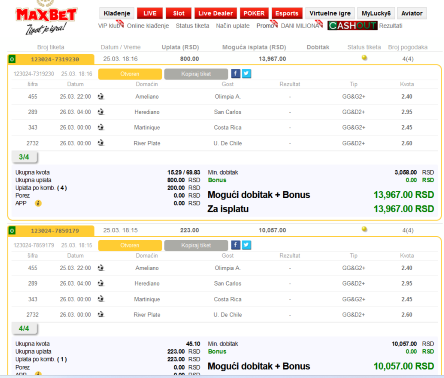This screenshot has width=444, height=378.
Task: Click Za isplatu amount 13,967.00 RSD
Action: point(404,209)
